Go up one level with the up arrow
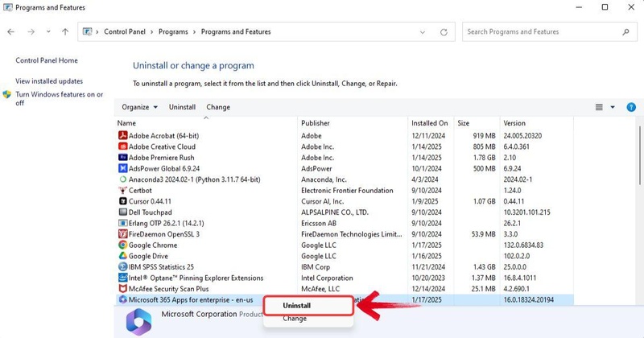This screenshot has height=338, width=644. (x=65, y=31)
